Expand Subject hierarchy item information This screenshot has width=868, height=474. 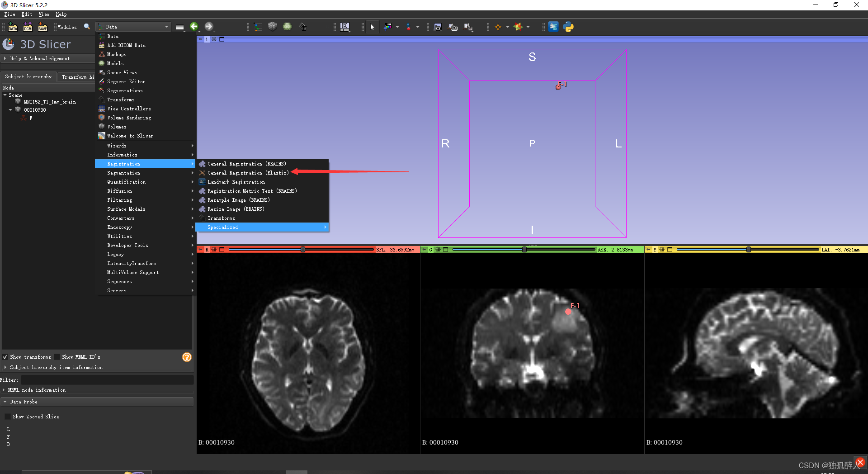(x=56, y=368)
